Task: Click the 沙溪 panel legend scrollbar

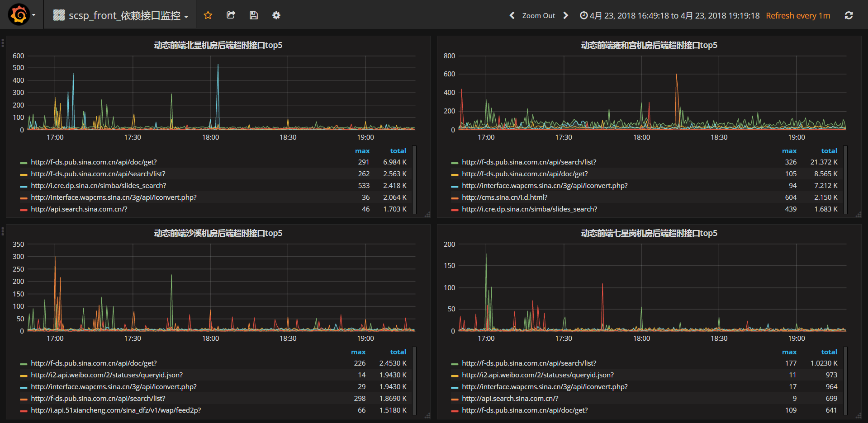Action: [x=414, y=381]
